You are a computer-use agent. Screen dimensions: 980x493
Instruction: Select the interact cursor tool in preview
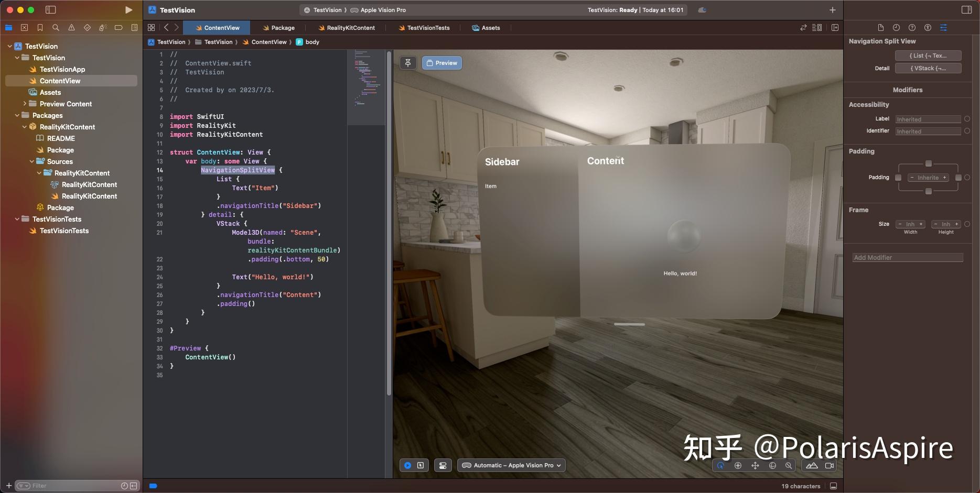click(x=721, y=465)
